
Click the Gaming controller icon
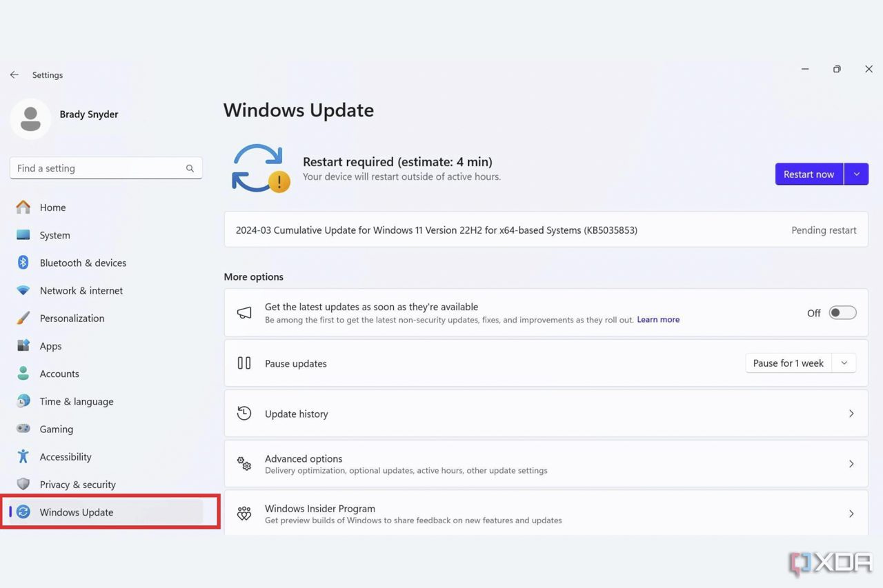click(x=23, y=429)
